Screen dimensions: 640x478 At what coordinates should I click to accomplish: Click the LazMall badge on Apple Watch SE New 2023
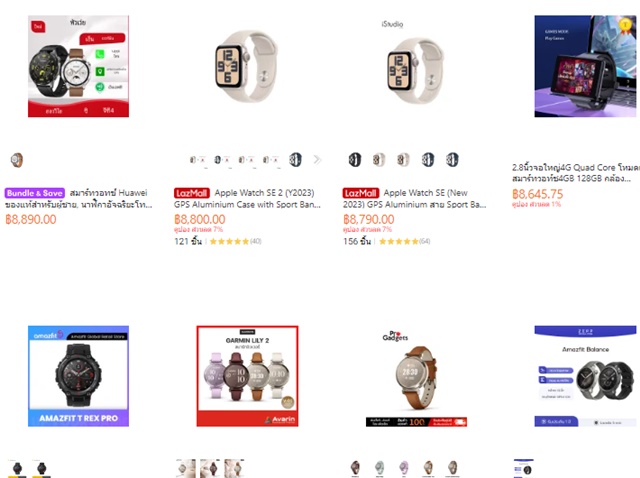(360, 193)
